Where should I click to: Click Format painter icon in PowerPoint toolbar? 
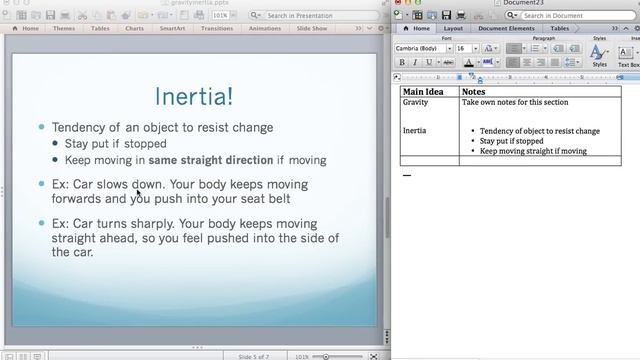coord(126,16)
